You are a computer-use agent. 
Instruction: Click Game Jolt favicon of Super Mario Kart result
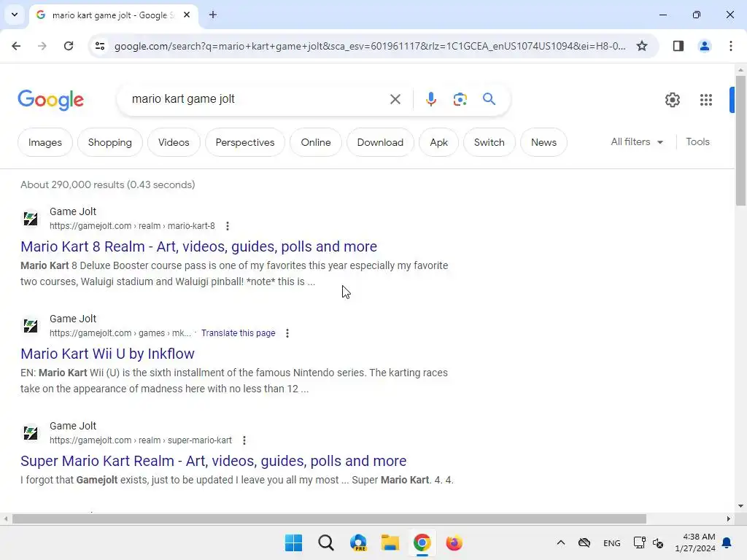[31, 433]
